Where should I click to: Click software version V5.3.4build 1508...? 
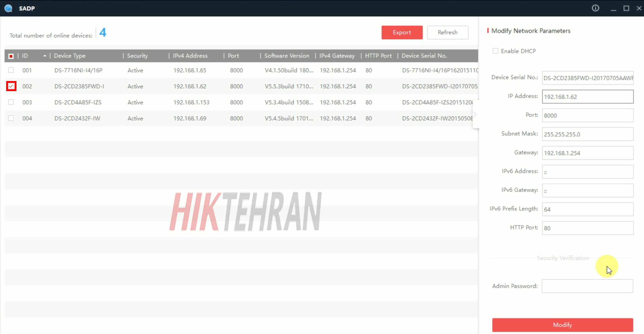pos(289,102)
